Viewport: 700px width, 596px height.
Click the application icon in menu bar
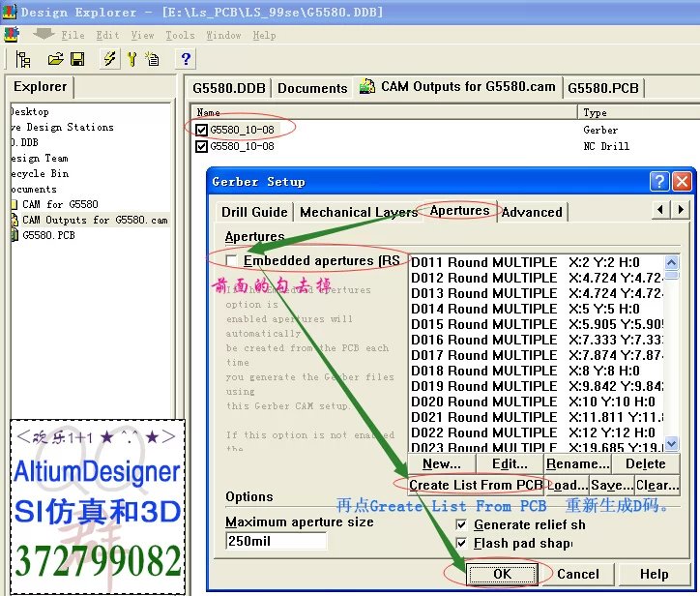(x=12, y=35)
